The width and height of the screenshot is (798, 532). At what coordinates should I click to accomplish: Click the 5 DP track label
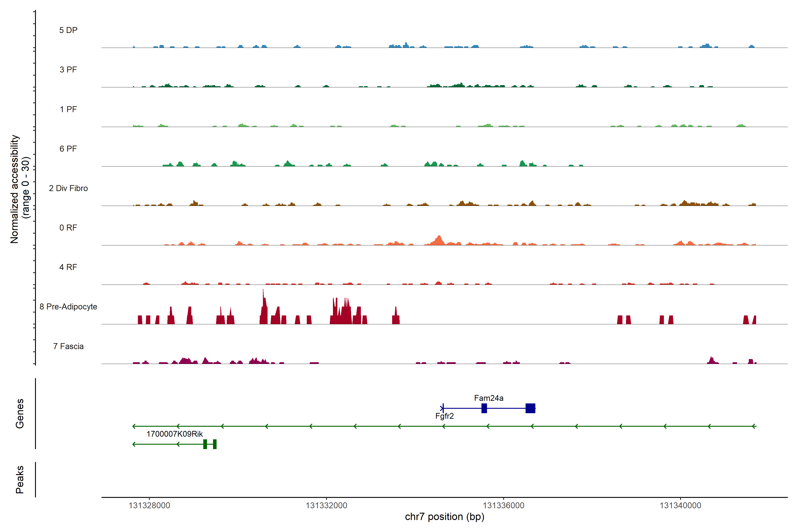(x=68, y=30)
